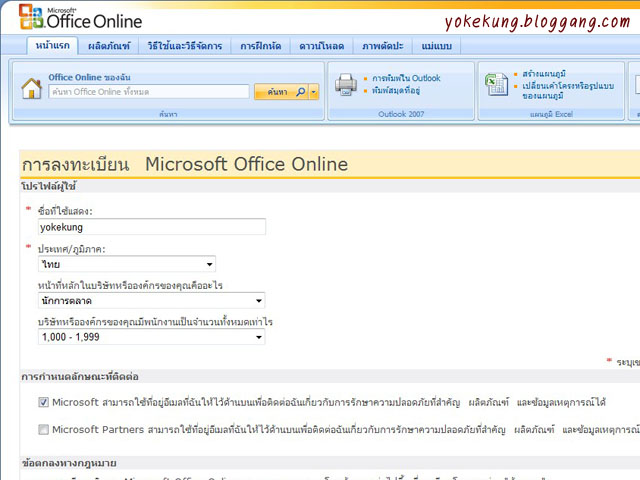Click the display name field with yokekung
640x480 pixels.
152,227
